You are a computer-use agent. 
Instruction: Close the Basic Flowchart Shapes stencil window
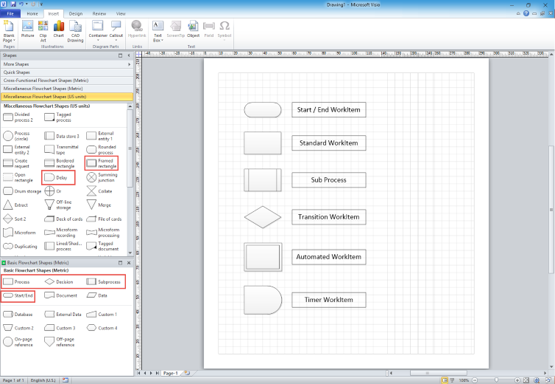click(129, 263)
